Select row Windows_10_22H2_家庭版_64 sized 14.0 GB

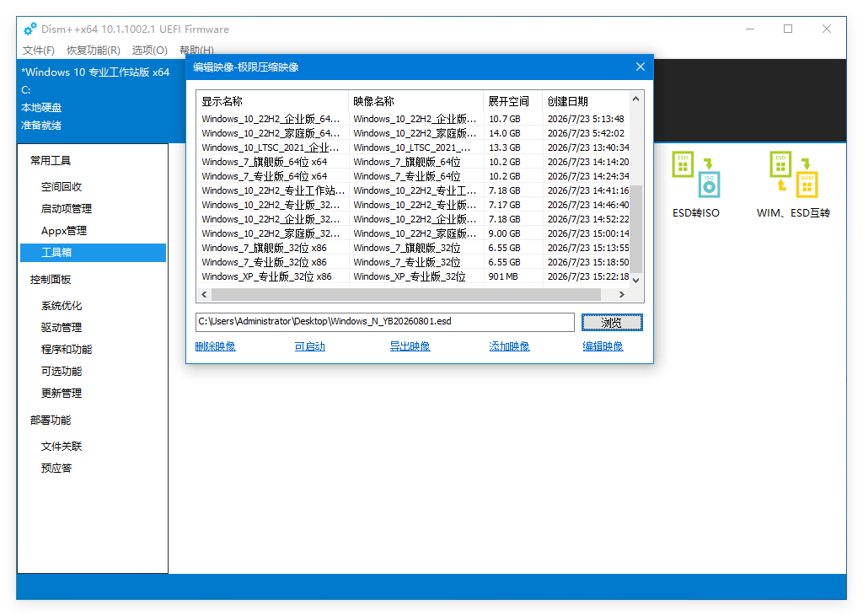[413, 133]
